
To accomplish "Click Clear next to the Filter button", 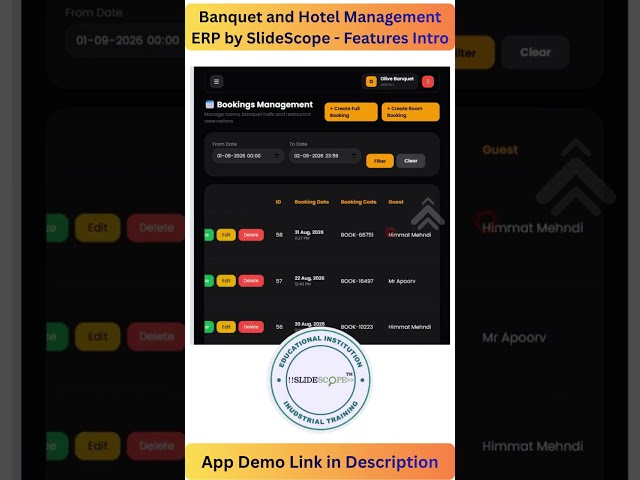I will [411, 161].
